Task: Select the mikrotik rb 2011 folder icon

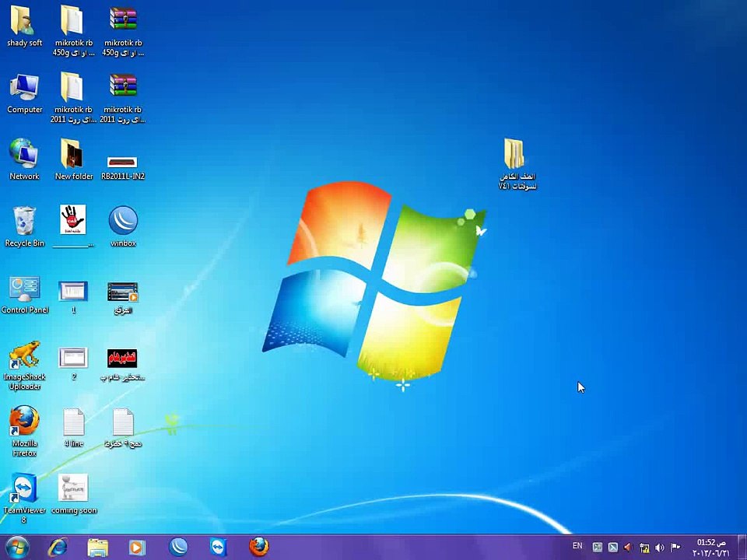Action: pyautogui.click(x=72, y=86)
